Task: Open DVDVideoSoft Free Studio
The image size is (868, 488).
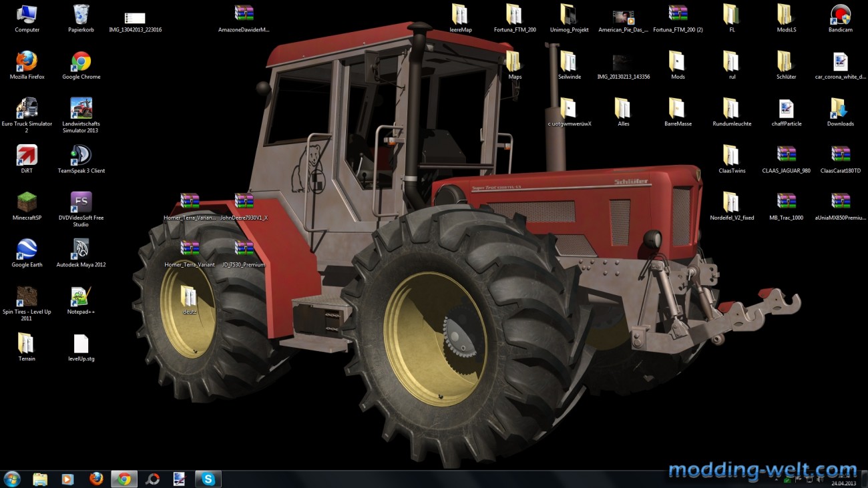Action: coord(81,210)
